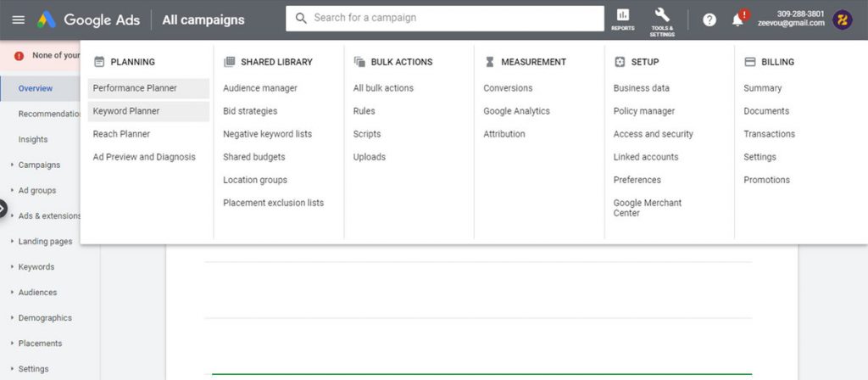
Task: Open Billing Transactions
Action: pyautogui.click(x=769, y=134)
